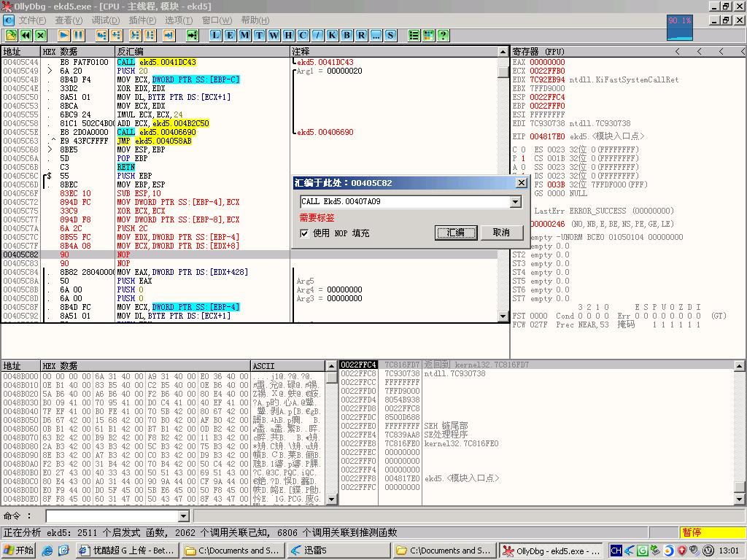This screenshot has width=747, height=560.
Task: Click the 开始 Start button on taskbar
Action: (x=19, y=551)
